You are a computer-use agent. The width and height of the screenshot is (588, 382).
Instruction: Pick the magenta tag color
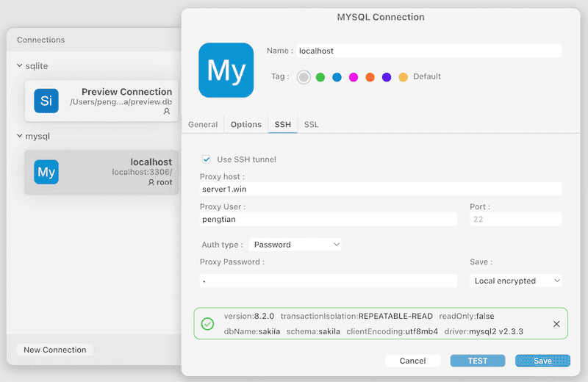pos(354,77)
